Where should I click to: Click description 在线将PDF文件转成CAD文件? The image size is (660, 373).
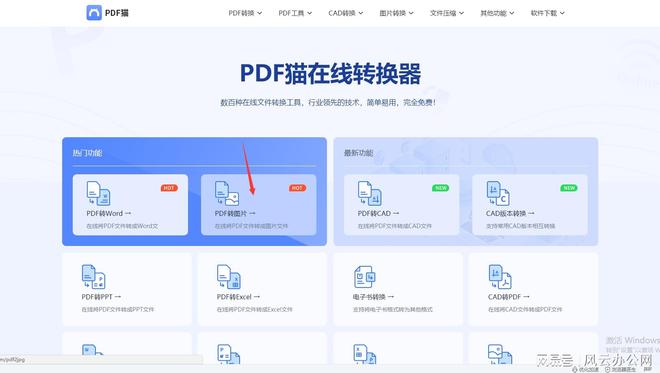[395, 226]
